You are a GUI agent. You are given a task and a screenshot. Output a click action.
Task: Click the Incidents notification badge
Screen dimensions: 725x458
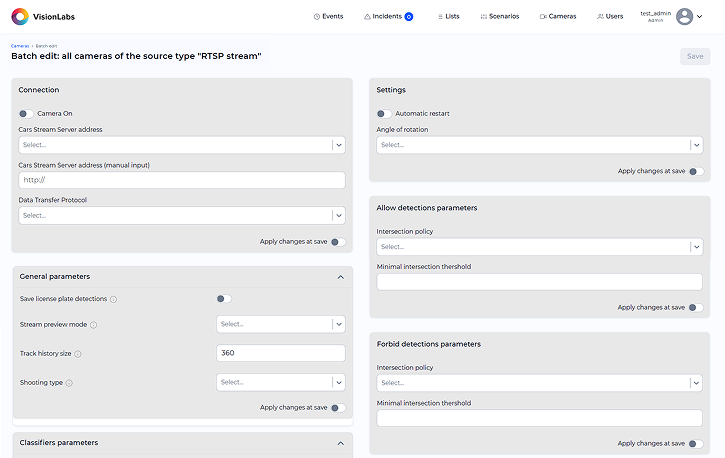(x=408, y=17)
